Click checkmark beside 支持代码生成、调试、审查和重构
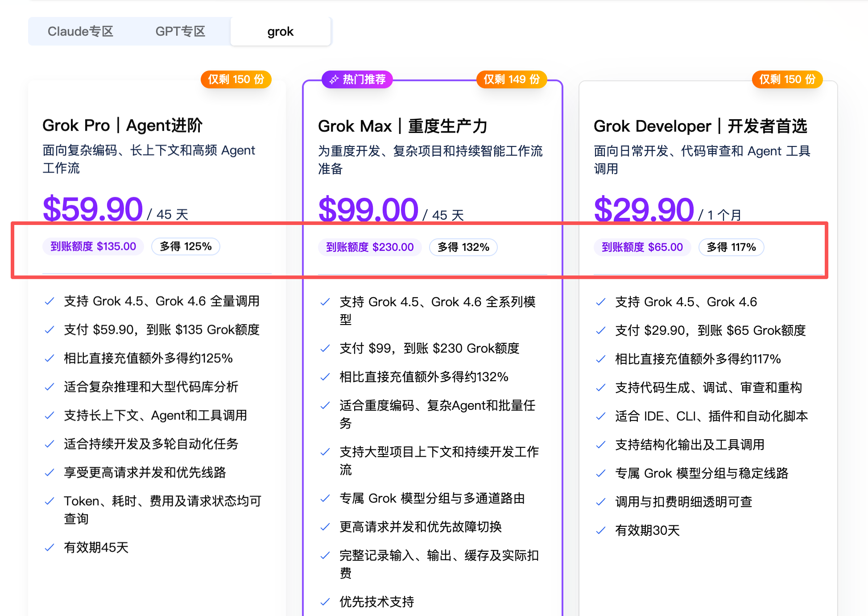The width and height of the screenshot is (868, 616). click(x=601, y=388)
